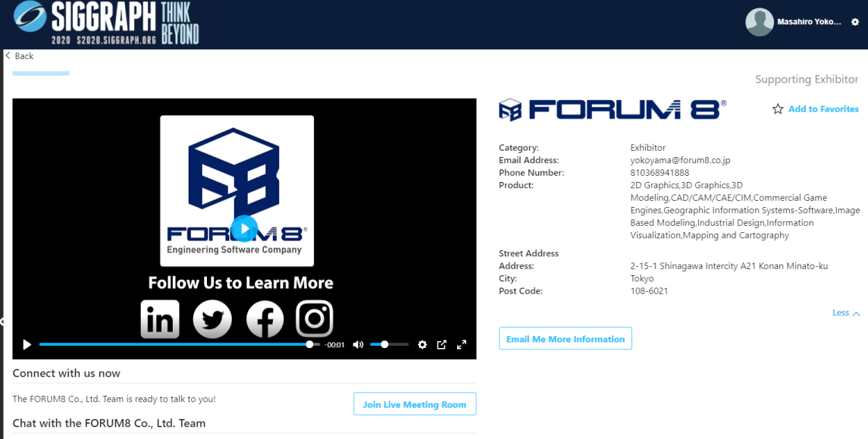868x439 pixels.
Task: Click the Category value Exhibitor
Action: 647,148
